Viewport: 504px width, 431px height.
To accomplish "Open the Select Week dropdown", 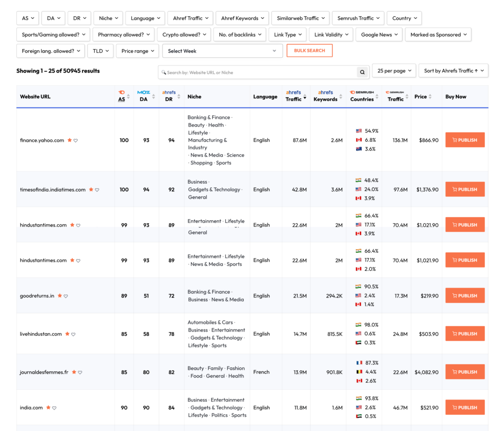I will 222,51.
